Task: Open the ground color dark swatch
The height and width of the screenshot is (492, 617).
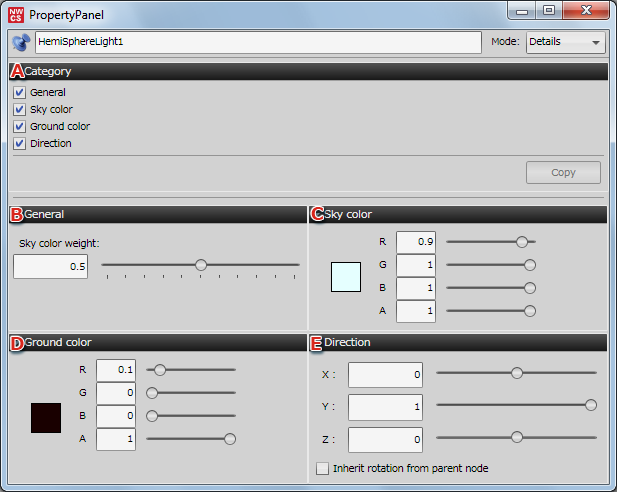Action: coord(46,418)
